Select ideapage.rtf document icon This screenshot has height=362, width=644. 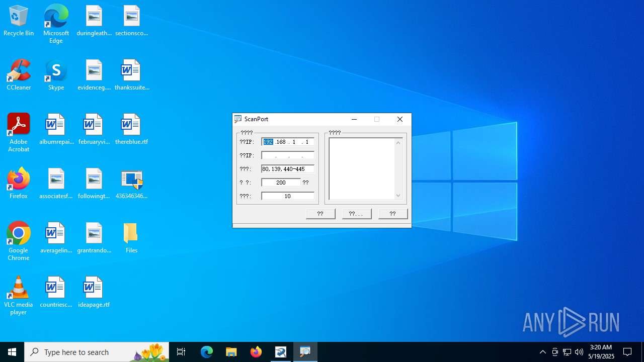[94, 293]
